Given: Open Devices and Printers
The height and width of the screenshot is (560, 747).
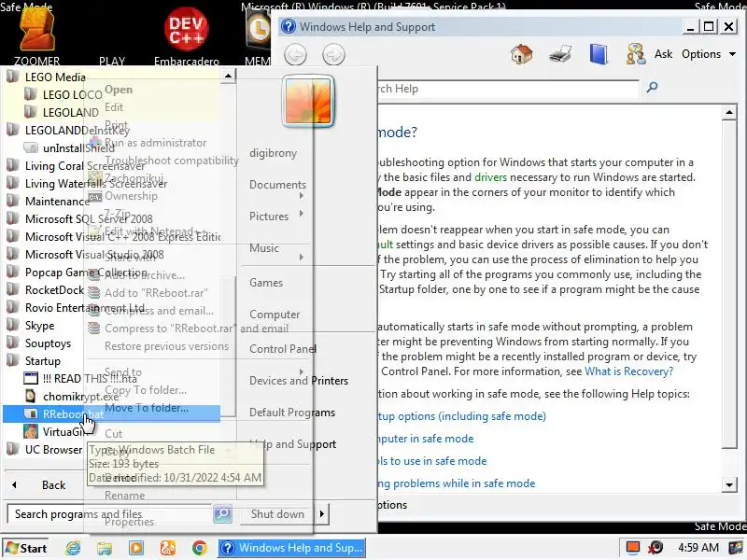Looking at the screenshot, I should coord(299,381).
